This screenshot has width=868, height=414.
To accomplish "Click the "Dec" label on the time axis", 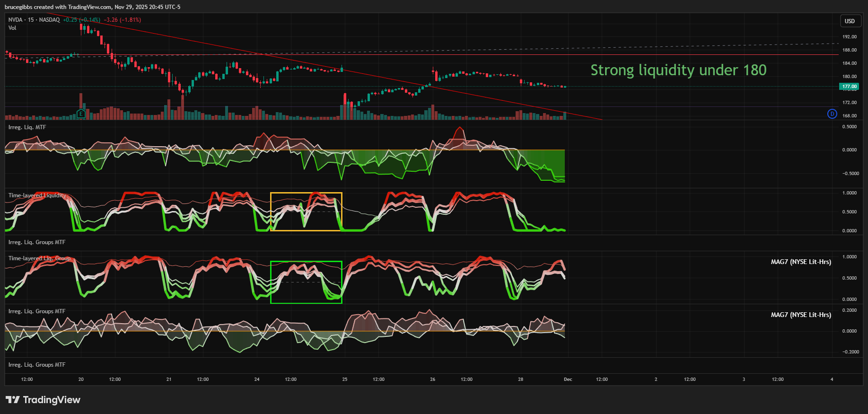I will 568,379.
